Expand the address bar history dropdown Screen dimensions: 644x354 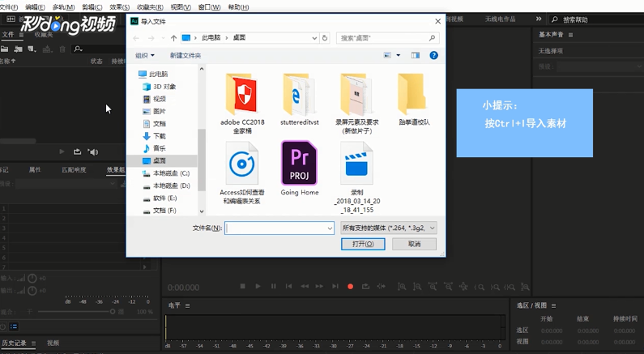coord(314,38)
